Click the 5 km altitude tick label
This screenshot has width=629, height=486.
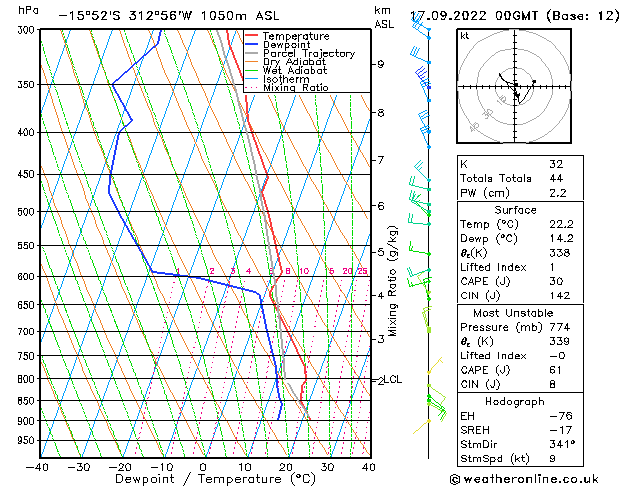coord(381,252)
